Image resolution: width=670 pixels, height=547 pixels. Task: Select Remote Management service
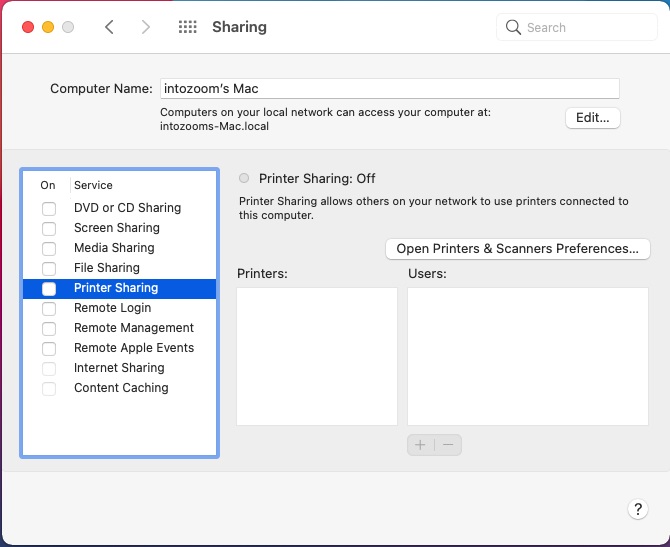(133, 328)
